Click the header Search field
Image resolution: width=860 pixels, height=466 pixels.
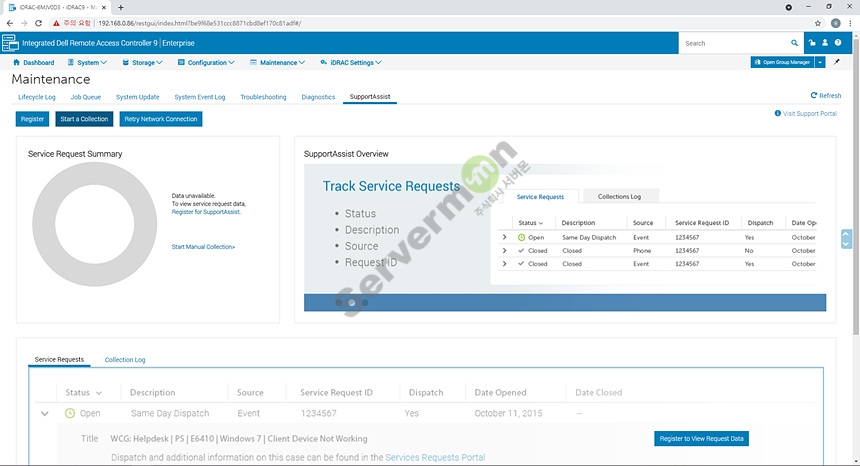[735, 43]
